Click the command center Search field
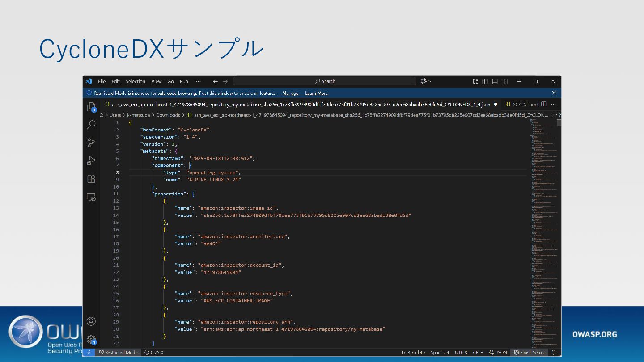644x362 pixels. click(x=325, y=81)
